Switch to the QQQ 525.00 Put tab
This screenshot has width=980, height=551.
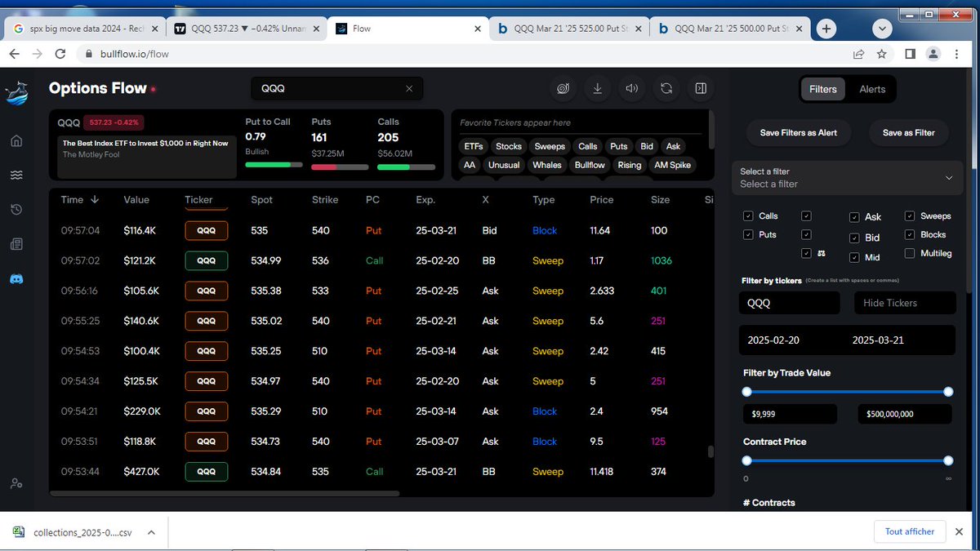tap(569, 29)
